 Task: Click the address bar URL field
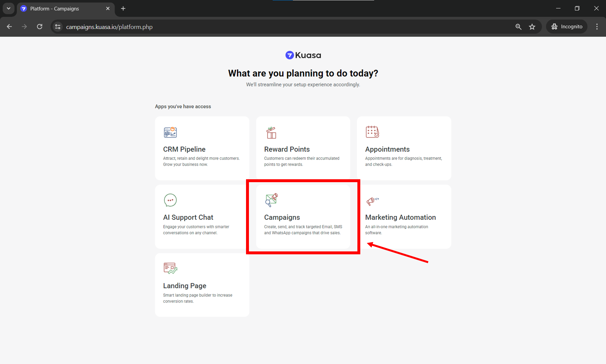pos(259,27)
